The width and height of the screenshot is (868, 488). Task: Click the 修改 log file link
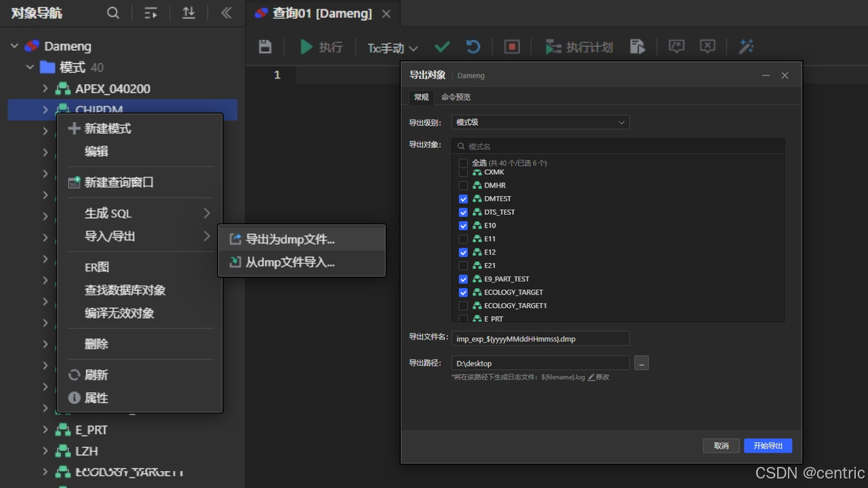pos(599,377)
